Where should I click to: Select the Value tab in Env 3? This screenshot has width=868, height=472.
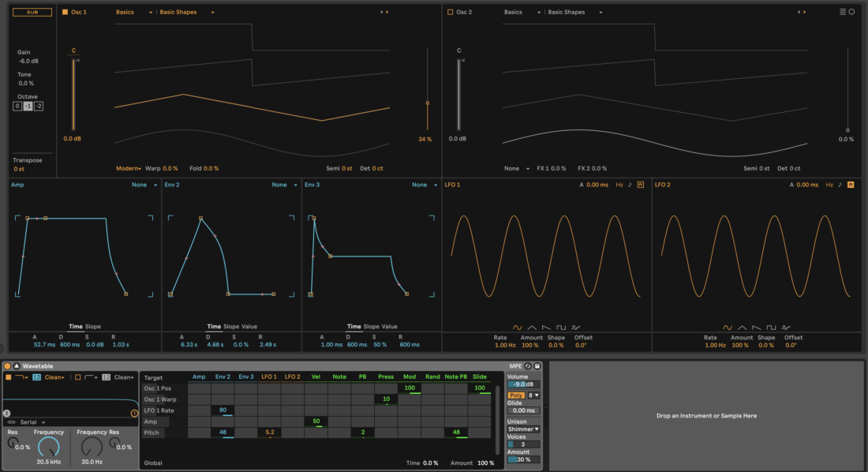tap(389, 326)
